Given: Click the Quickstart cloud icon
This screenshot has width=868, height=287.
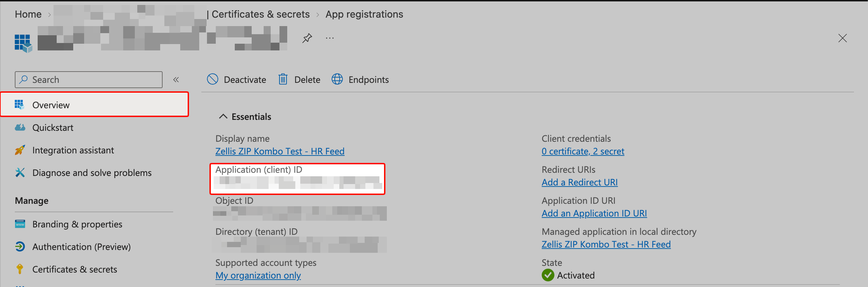Looking at the screenshot, I should click(x=20, y=127).
